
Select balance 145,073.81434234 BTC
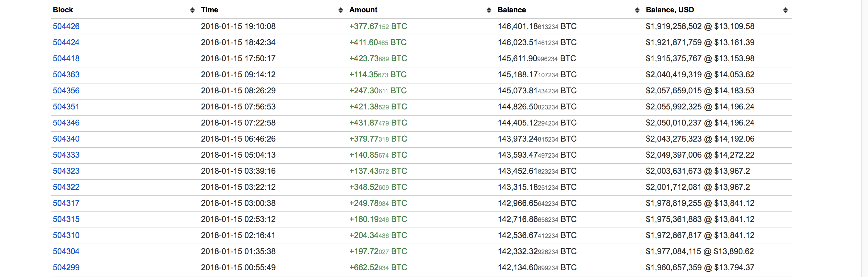tap(537, 91)
